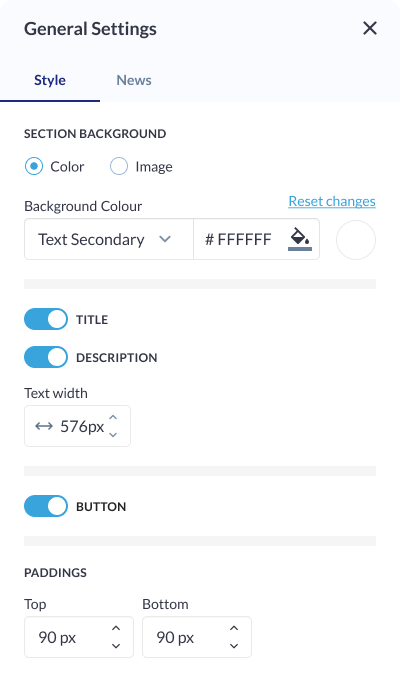Toggle the TITLE switch off

(46, 319)
